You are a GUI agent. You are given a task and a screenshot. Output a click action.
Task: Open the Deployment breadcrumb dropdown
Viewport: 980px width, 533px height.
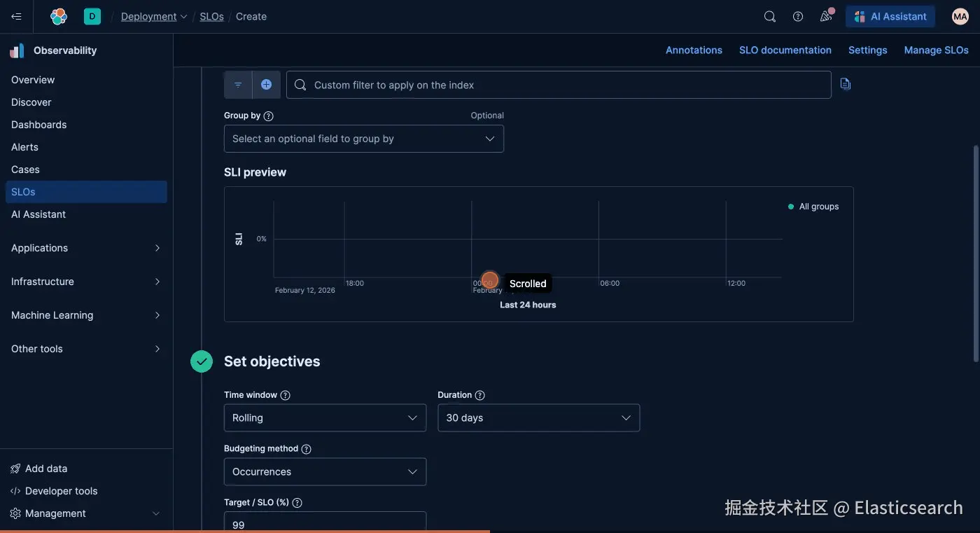coord(154,17)
